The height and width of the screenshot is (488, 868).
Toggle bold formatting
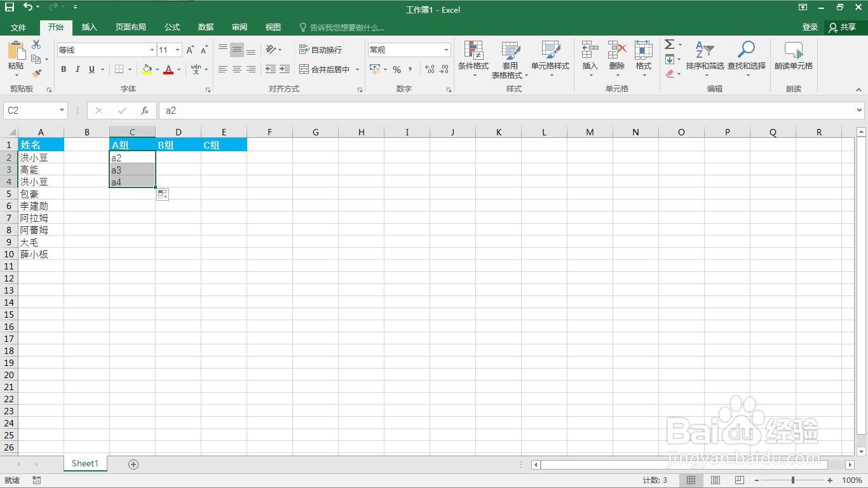point(64,69)
